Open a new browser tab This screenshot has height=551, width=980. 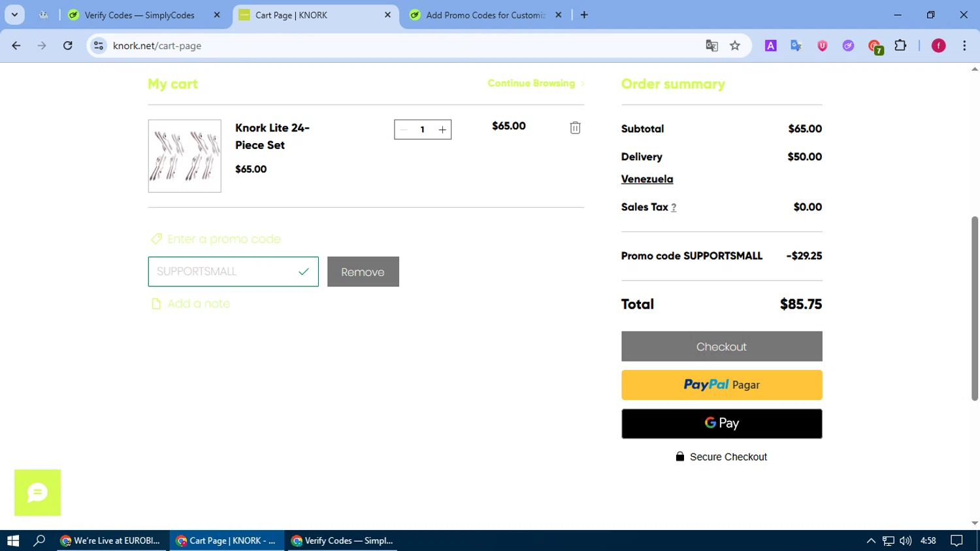(584, 15)
